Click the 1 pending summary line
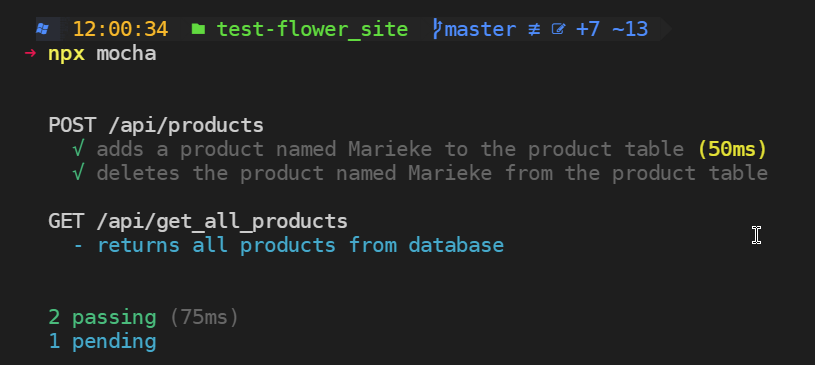The height and width of the screenshot is (365, 815). tap(102, 342)
